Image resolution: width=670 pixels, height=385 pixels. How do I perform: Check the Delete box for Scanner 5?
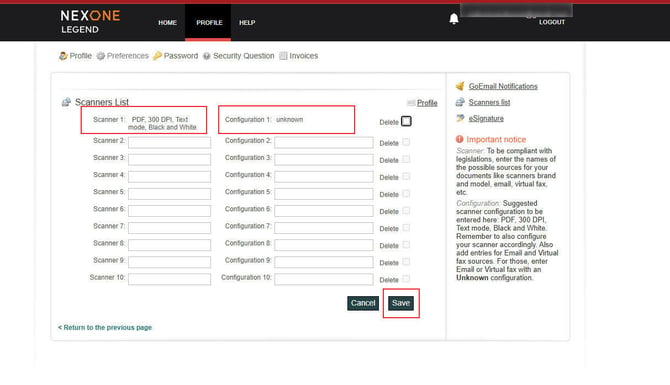click(x=406, y=194)
